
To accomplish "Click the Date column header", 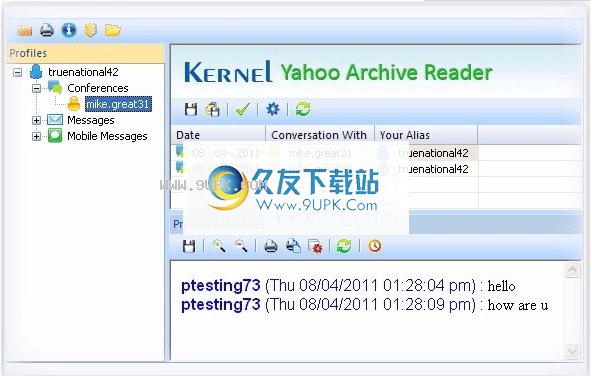I will (219, 135).
